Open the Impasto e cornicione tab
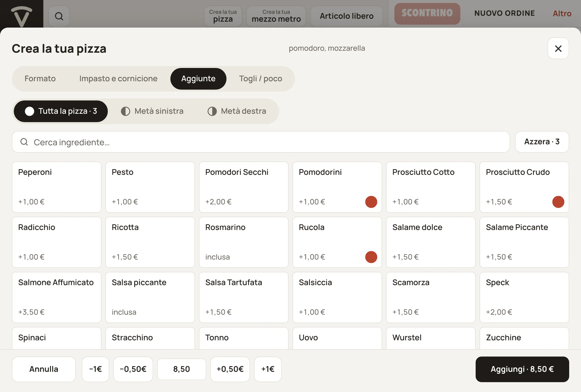 [118, 79]
